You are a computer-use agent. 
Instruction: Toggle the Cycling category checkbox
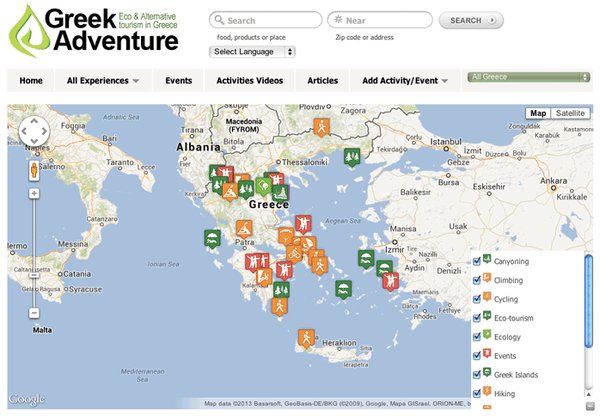pos(478,299)
